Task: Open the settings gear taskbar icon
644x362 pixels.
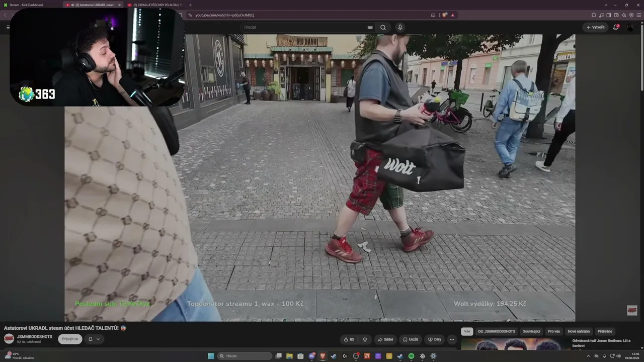Action: 433,356
